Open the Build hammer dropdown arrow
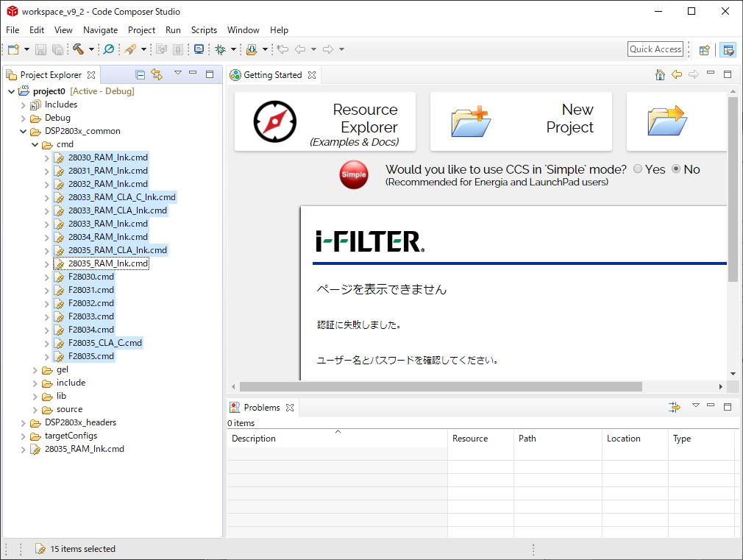The height and width of the screenshot is (560, 743). click(91, 49)
